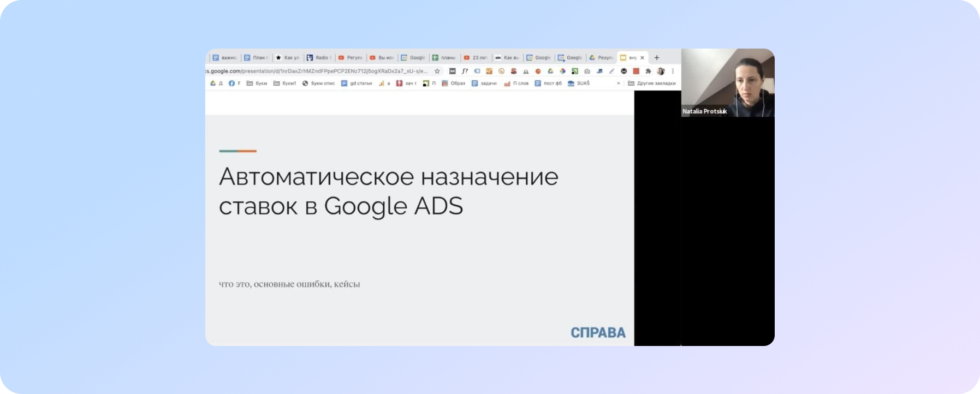
Task: Click the colorful pinwheel extension icon
Action: 562,71
